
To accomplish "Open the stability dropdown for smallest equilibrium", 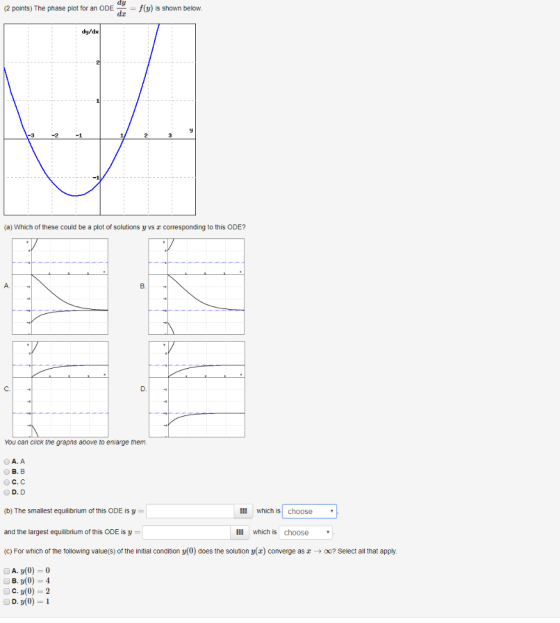I will (309, 511).
